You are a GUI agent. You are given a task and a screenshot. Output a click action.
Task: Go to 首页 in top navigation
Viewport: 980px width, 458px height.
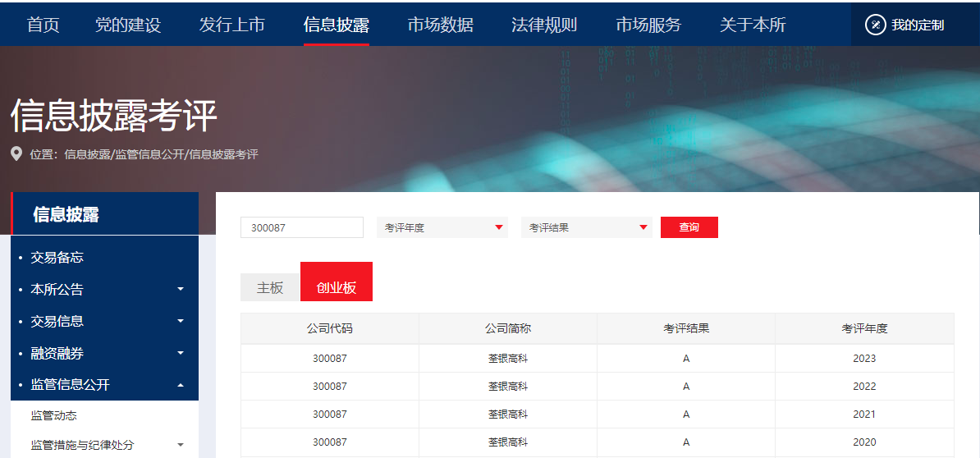(43, 25)
